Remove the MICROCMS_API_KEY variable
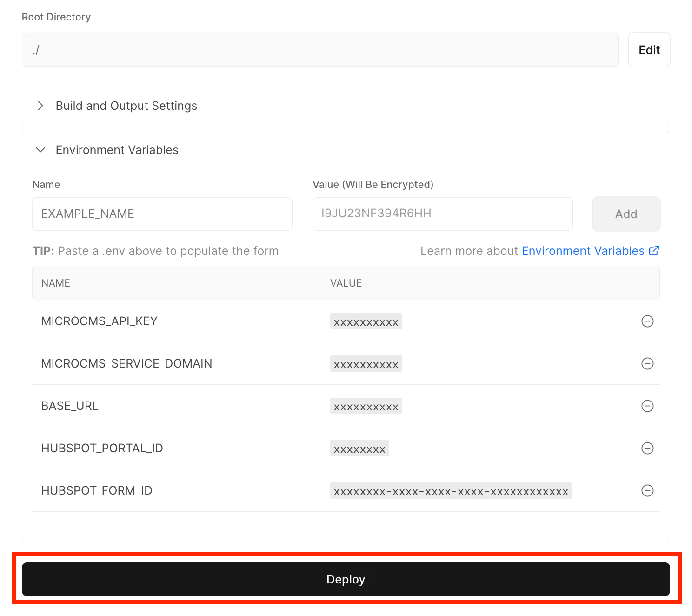This screenshot has height=616, width=692. [647, 321]
